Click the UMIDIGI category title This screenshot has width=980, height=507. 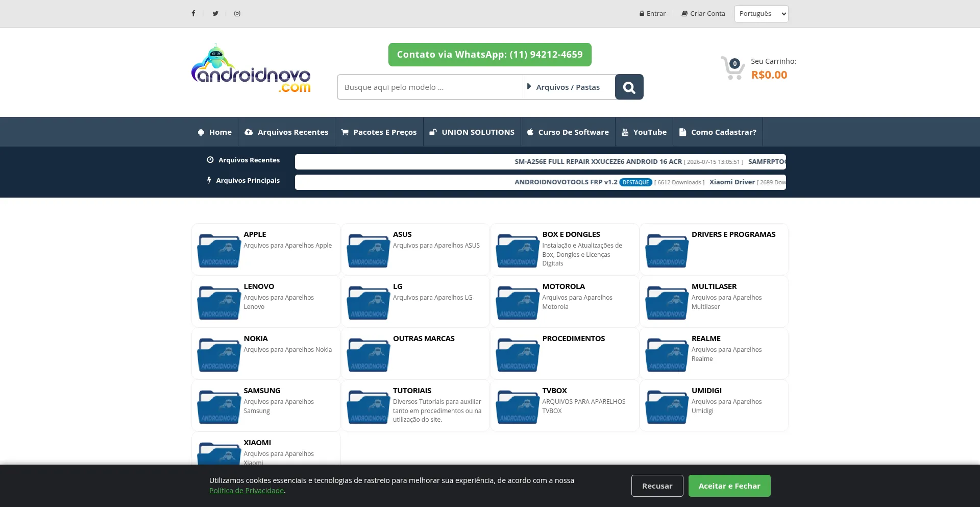(706, 391)
